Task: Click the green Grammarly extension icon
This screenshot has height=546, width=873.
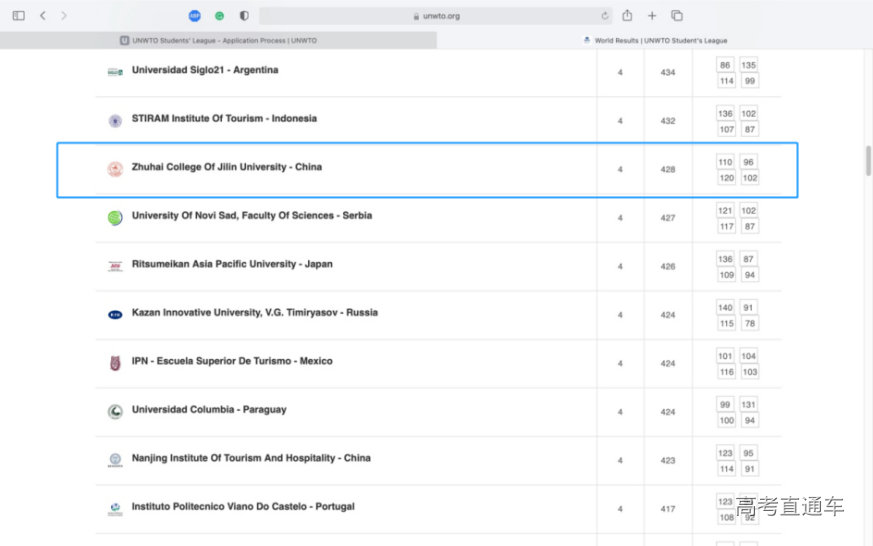Action: coord(220,16)
